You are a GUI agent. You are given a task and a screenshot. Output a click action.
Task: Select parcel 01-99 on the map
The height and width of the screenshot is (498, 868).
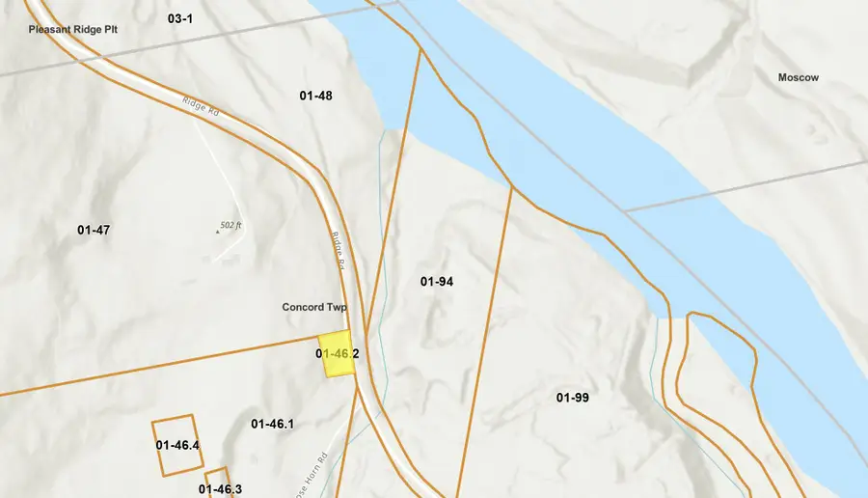point(572,398)
